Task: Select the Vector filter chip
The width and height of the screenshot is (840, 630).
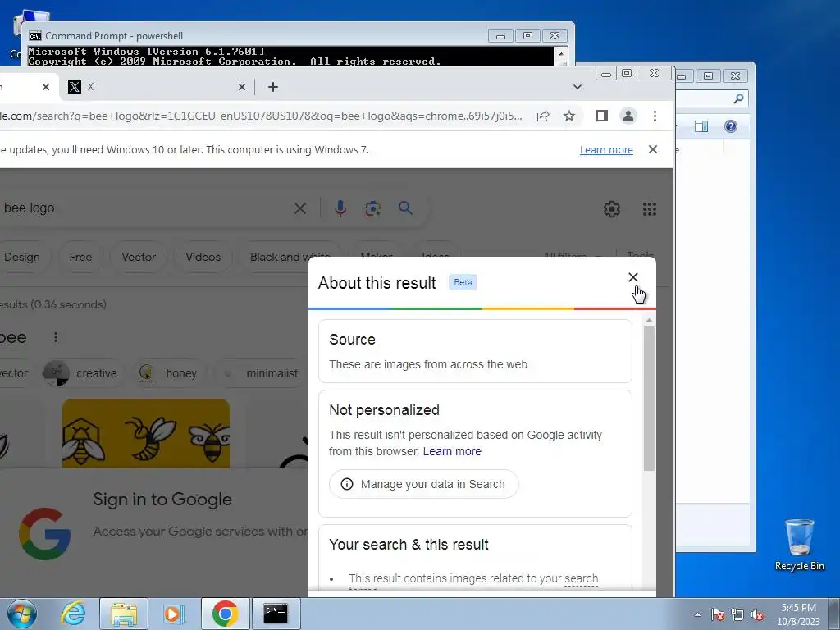Action: coord(139,257)
